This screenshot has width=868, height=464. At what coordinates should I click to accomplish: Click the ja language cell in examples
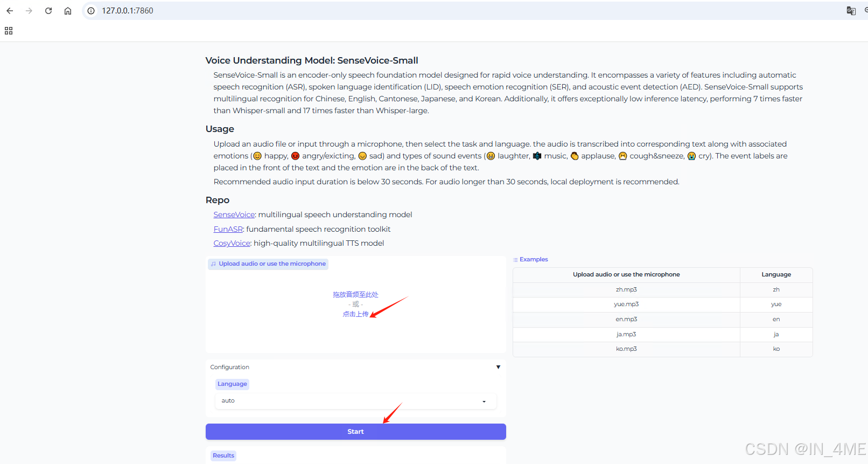pos(776,335)
